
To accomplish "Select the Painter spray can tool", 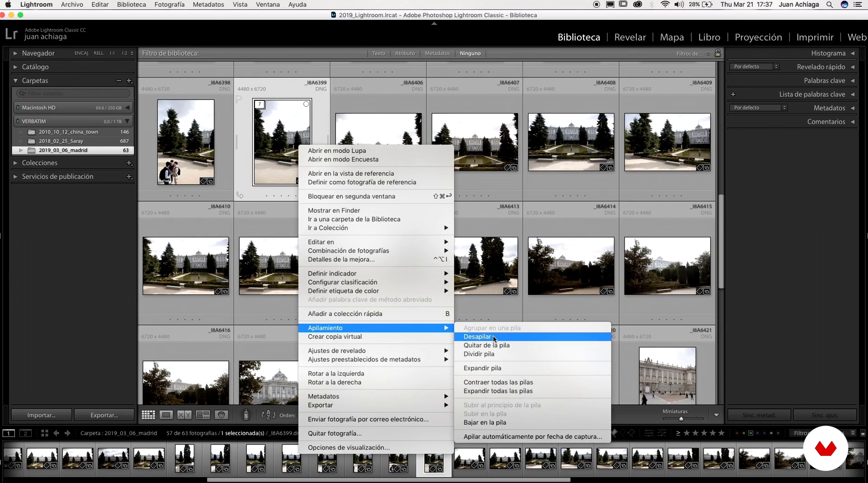I will click(246, 415).
